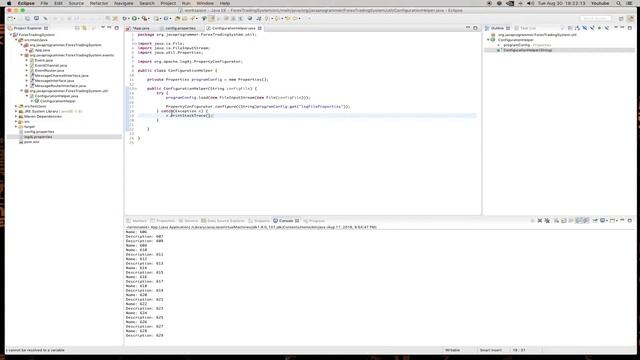640x360 pixels.
Task: Expand the target folder
Action: point(16,127)
